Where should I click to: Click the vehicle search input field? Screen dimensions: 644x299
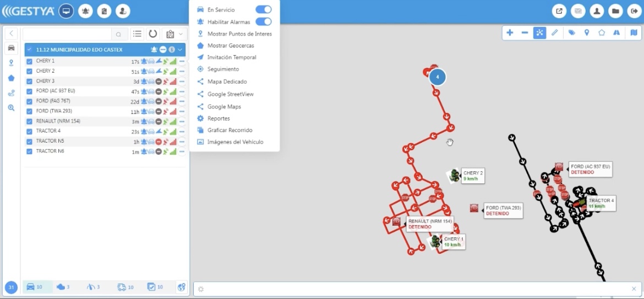[67, 34]
